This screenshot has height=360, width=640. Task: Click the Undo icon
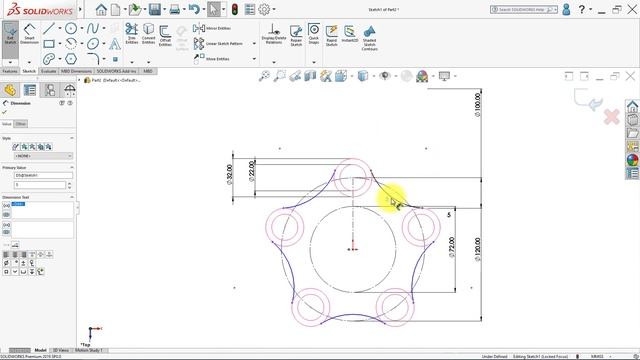194,9
